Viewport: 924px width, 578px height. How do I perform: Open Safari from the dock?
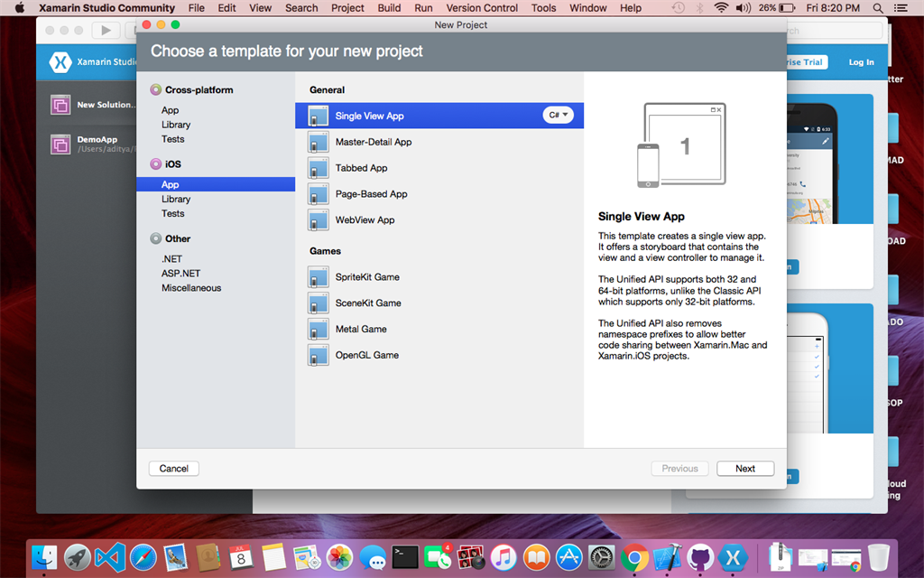[143, 556]
